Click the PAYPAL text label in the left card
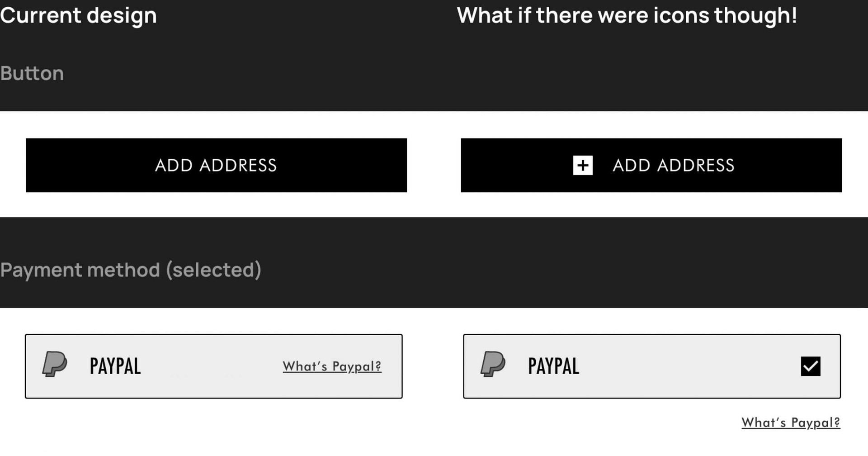 point(114,366)
